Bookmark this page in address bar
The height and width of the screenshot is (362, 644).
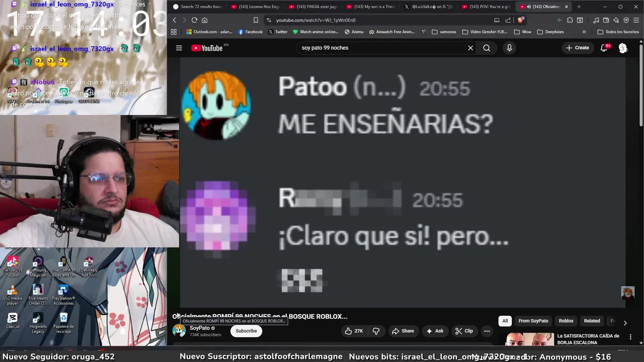coord(256,20)
